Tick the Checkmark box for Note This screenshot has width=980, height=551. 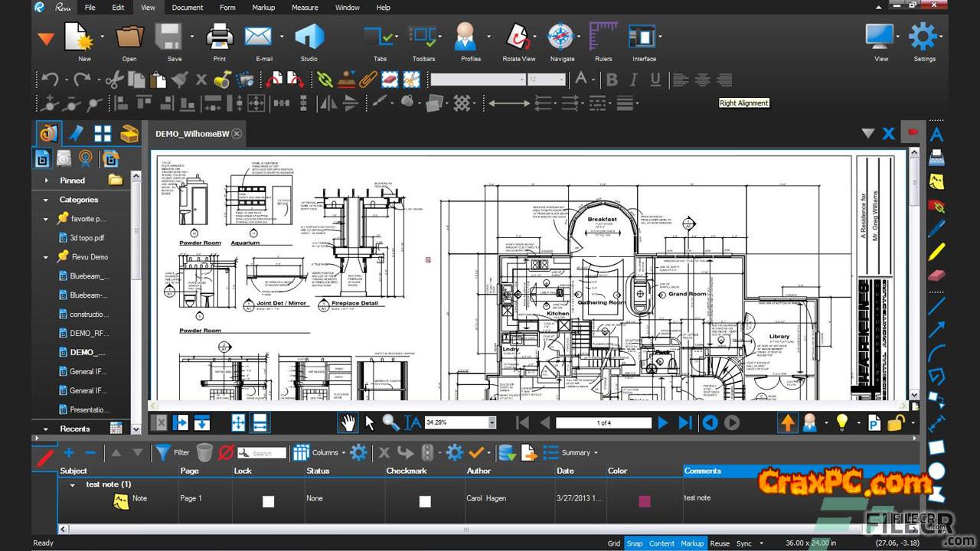(424, 501)
